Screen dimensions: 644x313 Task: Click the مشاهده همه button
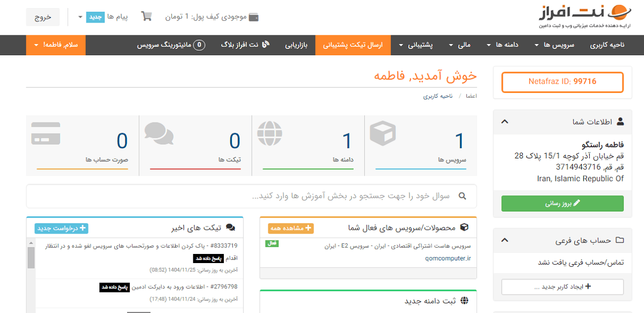(x=291, y=228)
